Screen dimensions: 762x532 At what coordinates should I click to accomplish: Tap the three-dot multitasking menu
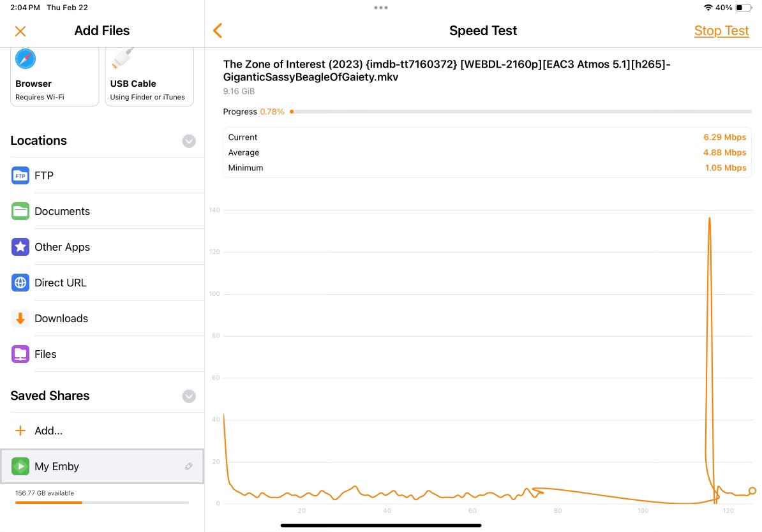click(x=381, y=8)
